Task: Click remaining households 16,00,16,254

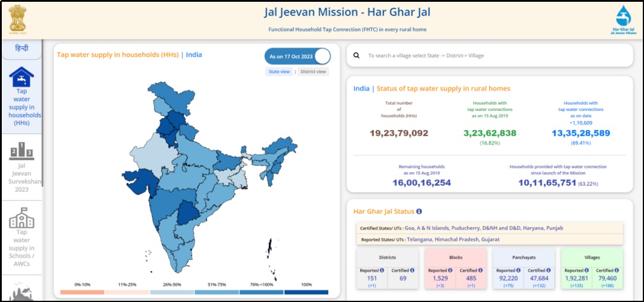Action: pyautogui.click(x=421, y=183)
